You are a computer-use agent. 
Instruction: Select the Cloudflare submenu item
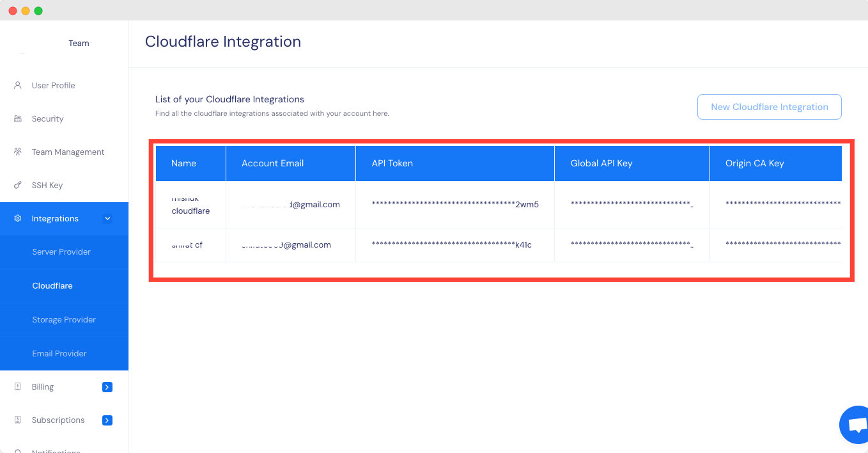[52, 286]
